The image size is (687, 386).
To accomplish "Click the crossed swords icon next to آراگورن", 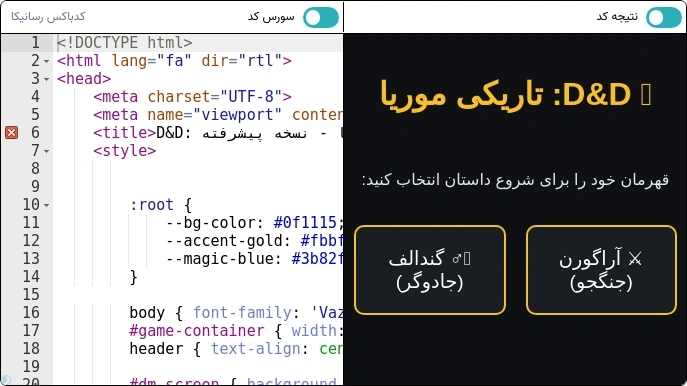I will (x=635, y=259).
